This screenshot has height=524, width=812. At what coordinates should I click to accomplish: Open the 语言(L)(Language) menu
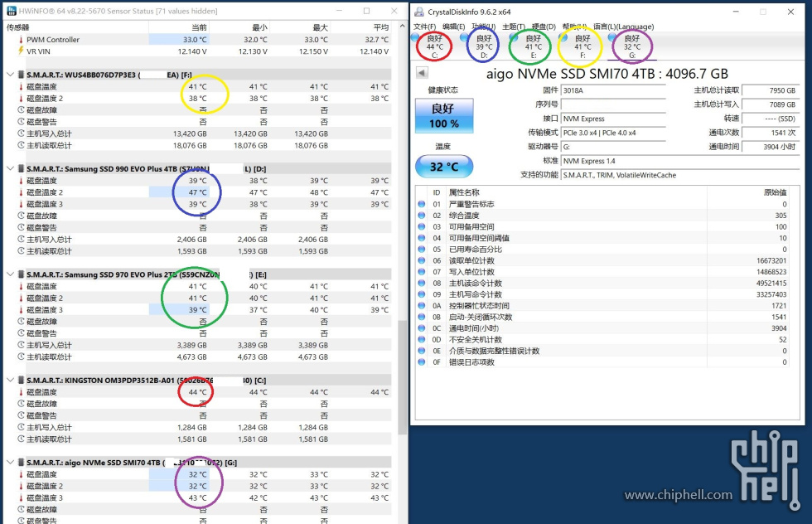tap(623, 27)
